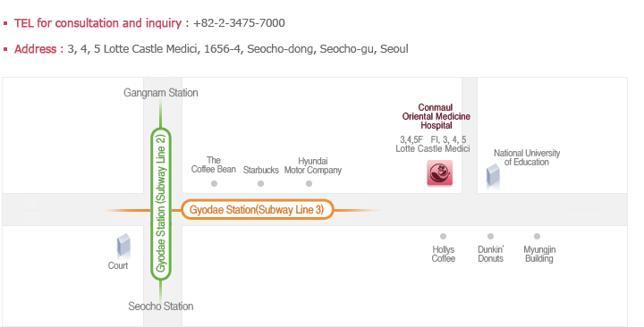644x327 pixels.
Task: Click the Conmaul hospital pink logo icon
Action: tap(439, 172)
